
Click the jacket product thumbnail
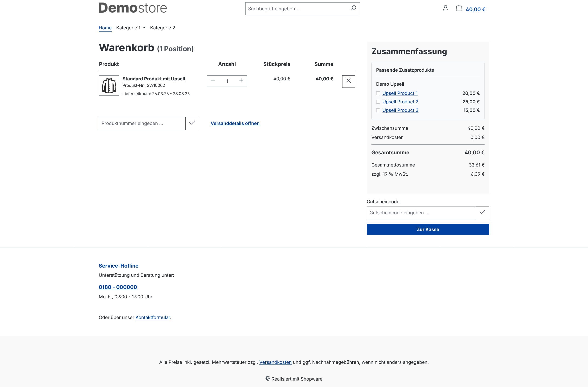[109, 85]
